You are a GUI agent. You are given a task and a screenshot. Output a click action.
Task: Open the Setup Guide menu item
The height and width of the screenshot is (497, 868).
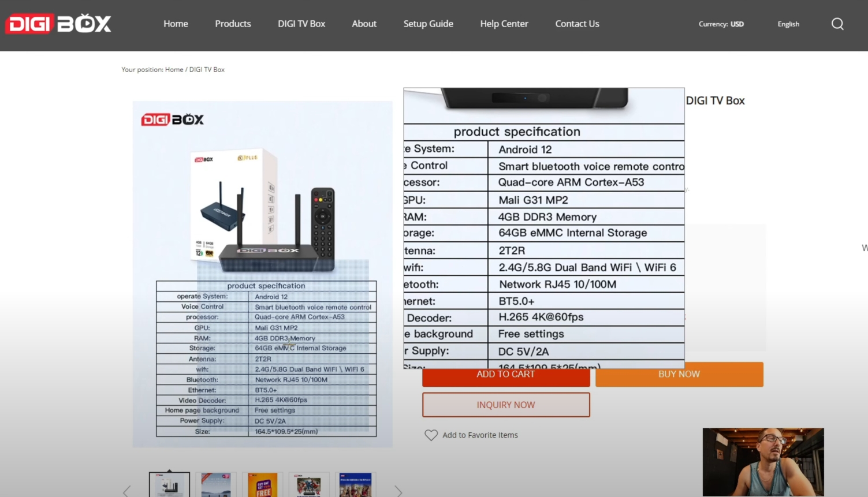(x=428, y=24)
